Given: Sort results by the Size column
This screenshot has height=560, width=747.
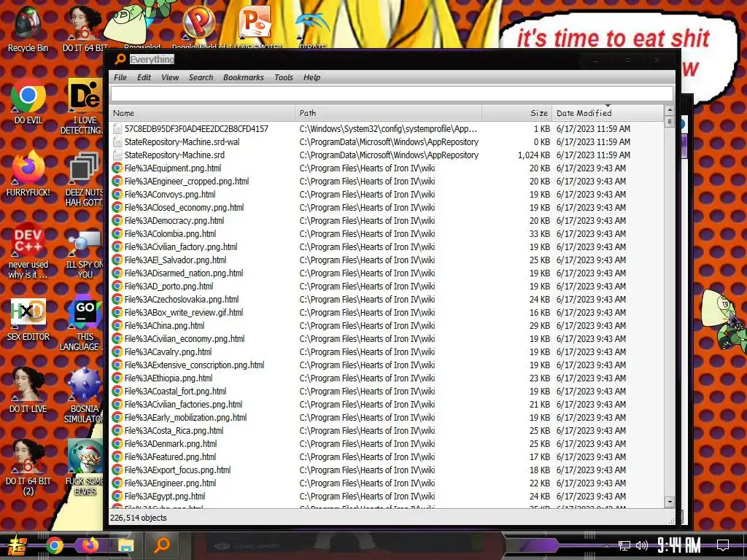Looking at the screenshot, I should point(517,113).
